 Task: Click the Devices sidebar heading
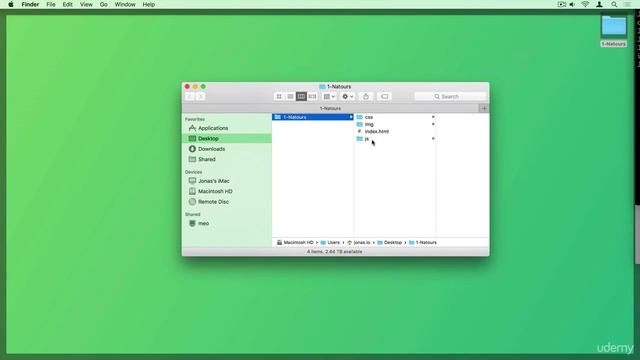click(x=193, y=172)
